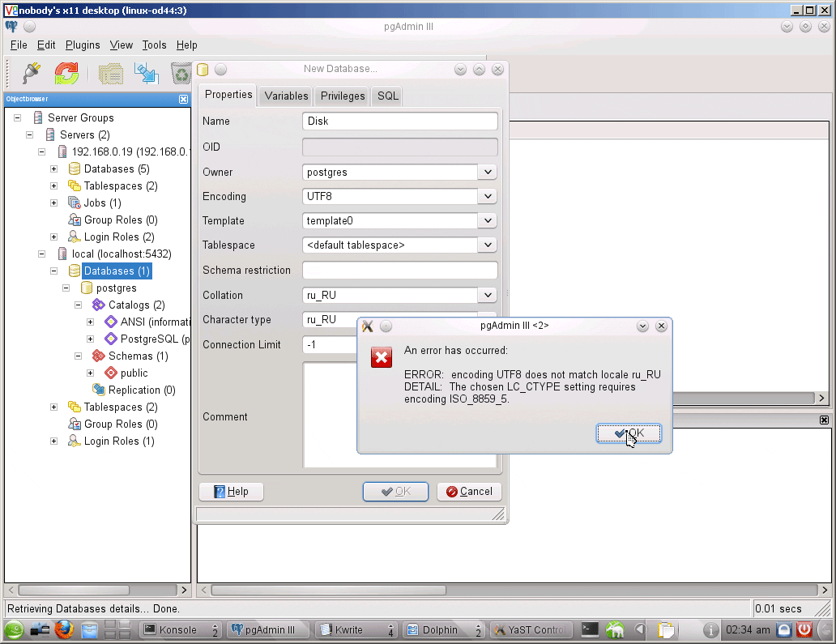The image size is (836, 644).
Task: Launch Firefox from the taskbar
Action: click(64, 629)
